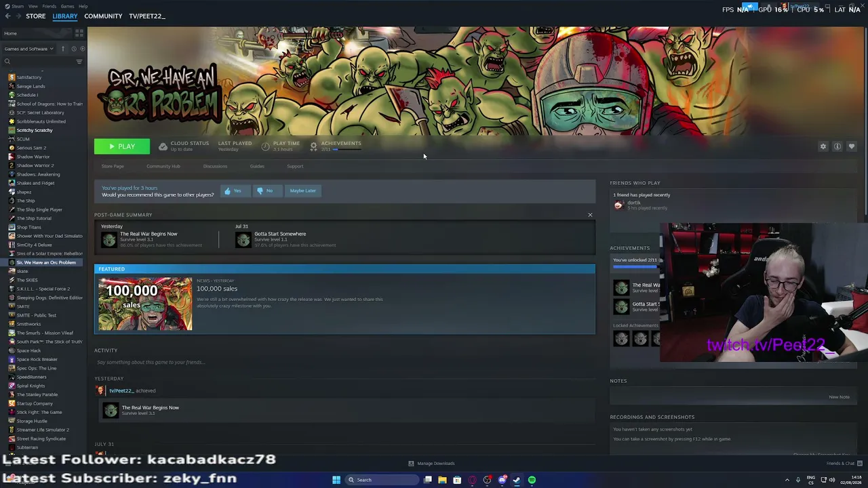The width and height of the screenshot is (868, 488).
Task: Click the activity comment input field
Action: [x=344, y=362]
